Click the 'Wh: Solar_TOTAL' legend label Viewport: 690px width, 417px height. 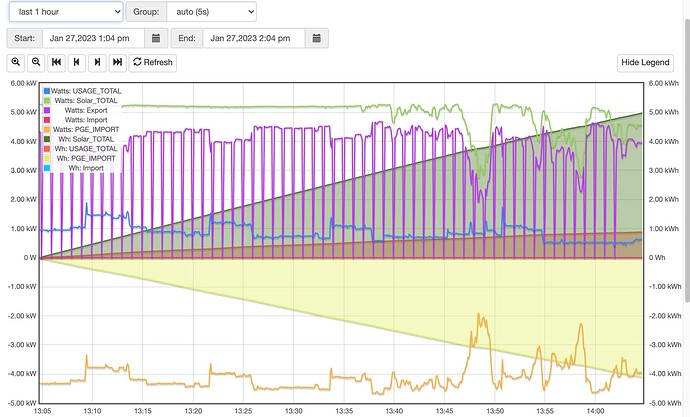click(x=86, y=139)
